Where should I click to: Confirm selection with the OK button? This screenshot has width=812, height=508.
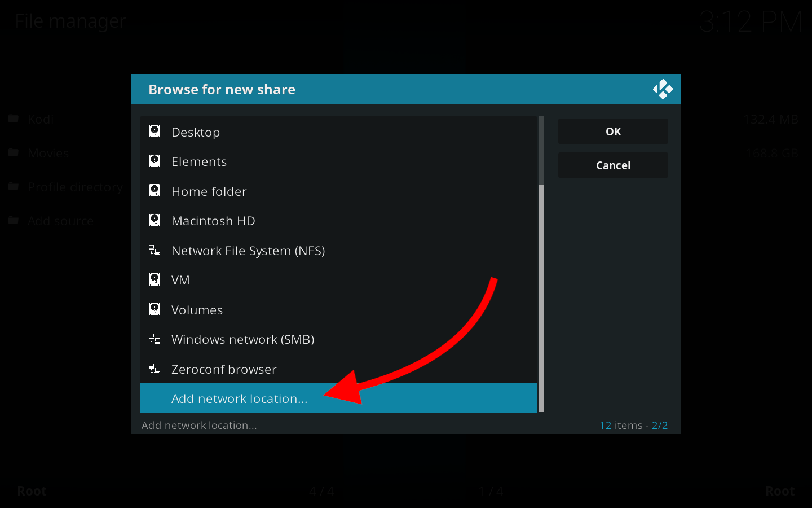(x=613, y=131)
